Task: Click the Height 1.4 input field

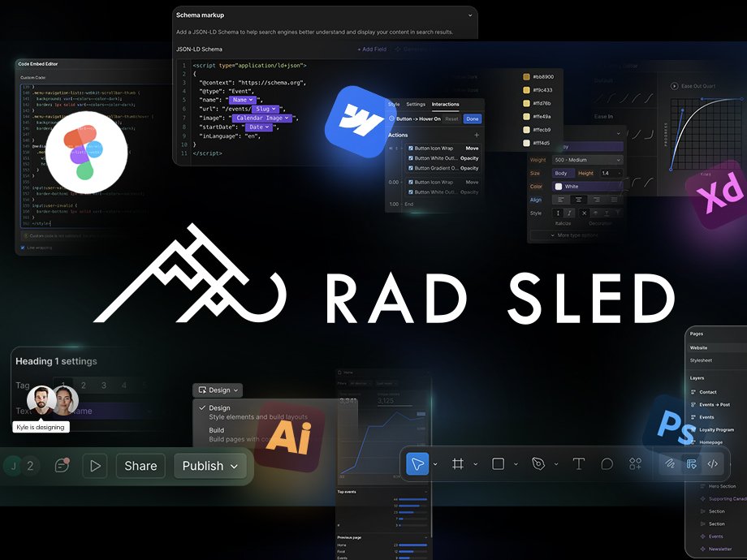Action: 611,174
